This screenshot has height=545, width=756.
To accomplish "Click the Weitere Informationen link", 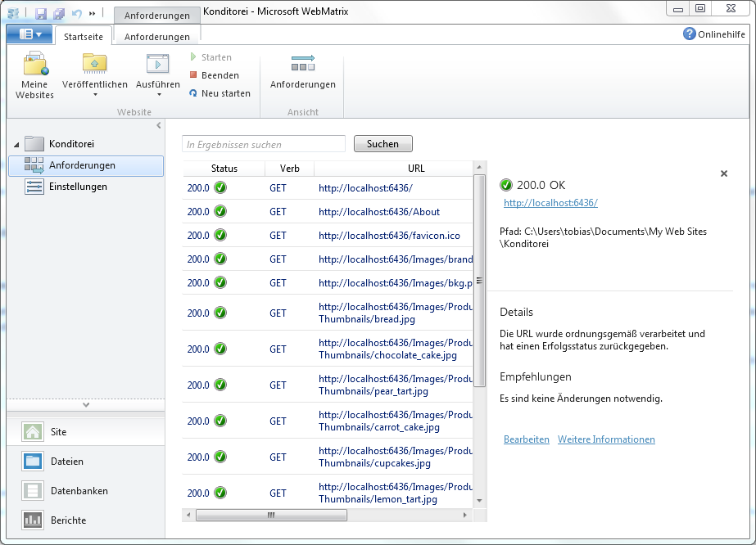I will (607, 439).
